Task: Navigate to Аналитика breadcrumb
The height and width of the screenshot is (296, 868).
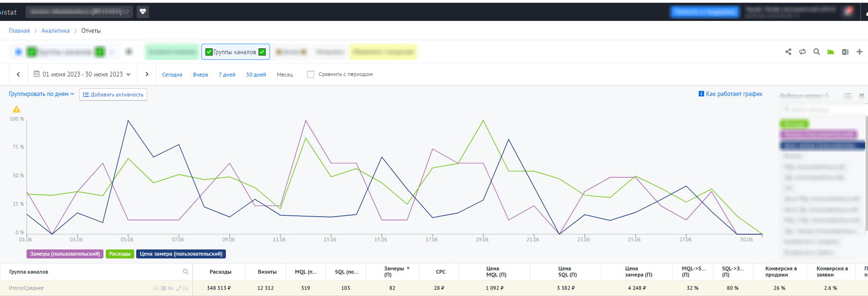Action: pyautogui.click(x=56, y=31)
